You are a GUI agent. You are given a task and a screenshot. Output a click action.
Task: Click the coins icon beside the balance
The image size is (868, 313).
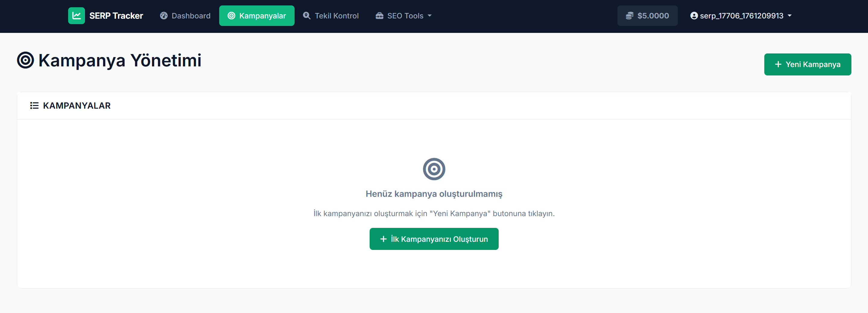coord(630,16)
